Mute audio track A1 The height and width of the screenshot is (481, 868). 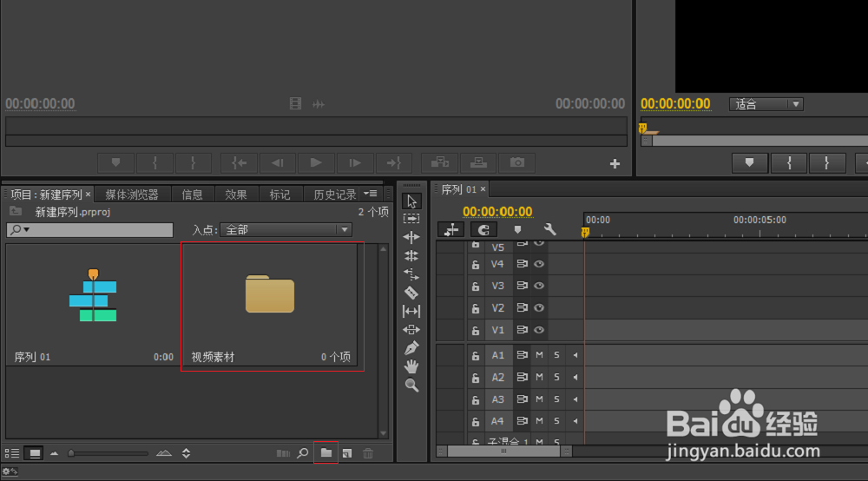(x=539, y=355)
